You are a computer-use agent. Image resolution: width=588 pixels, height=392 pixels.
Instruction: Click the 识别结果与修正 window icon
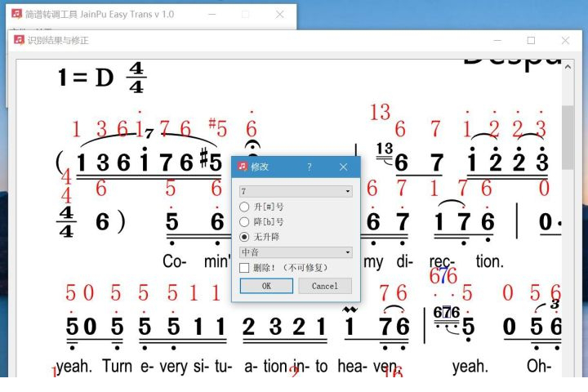pos(19,40)
